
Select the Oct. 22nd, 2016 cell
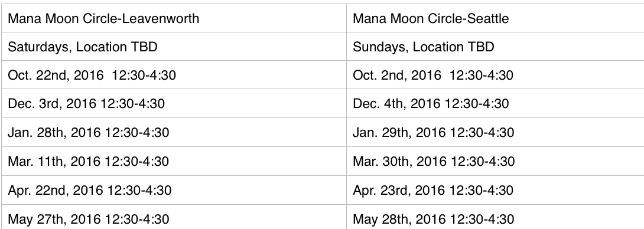(174, 75)
